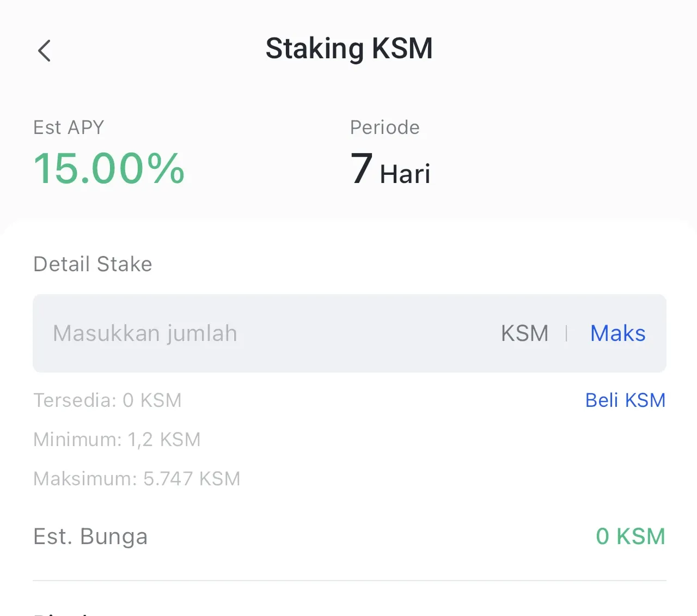
Task: Tap the Est. Bunga label
Action: (90, 536)
